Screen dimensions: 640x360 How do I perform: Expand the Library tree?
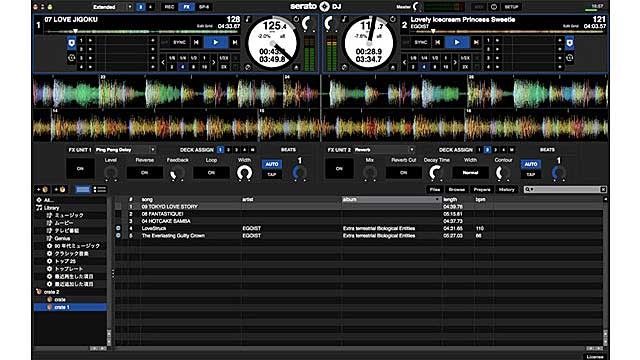pyautogui.click(x=39, y=208)
